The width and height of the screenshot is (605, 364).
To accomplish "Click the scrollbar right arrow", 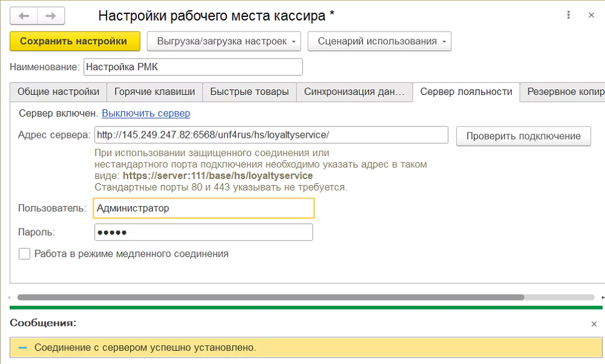I will click(603, 297).
